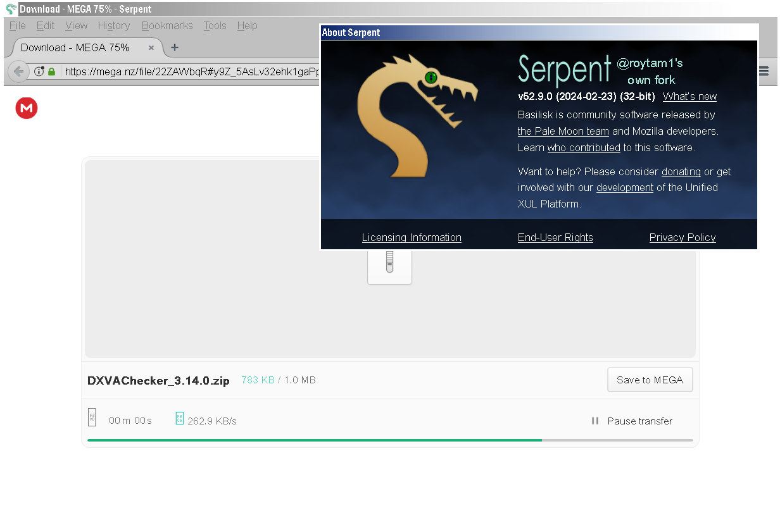Viewport: 780px width, 532px height.
Task: Click the download speed icon
Action: coord(180,418)
